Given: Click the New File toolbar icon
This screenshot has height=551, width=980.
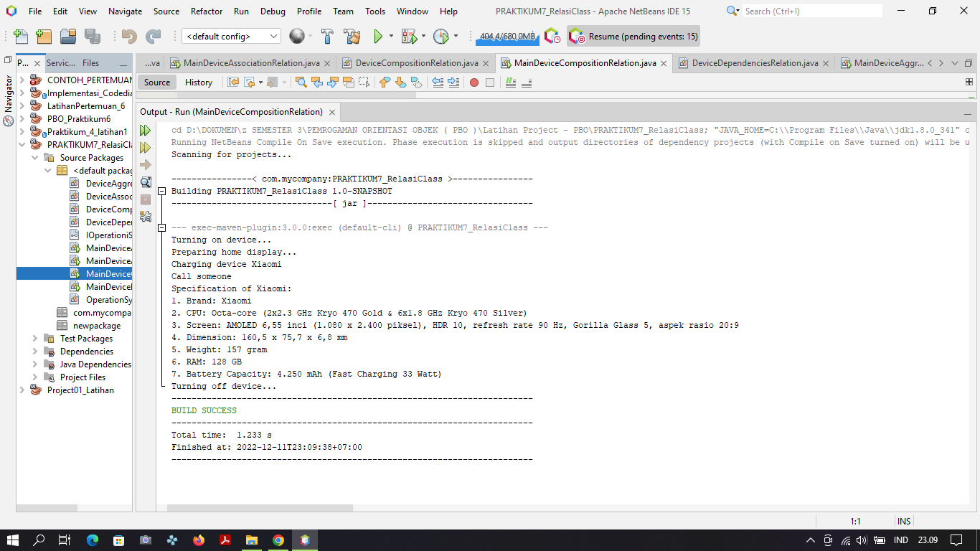Looking at the screenshot, I should (21, 37).
